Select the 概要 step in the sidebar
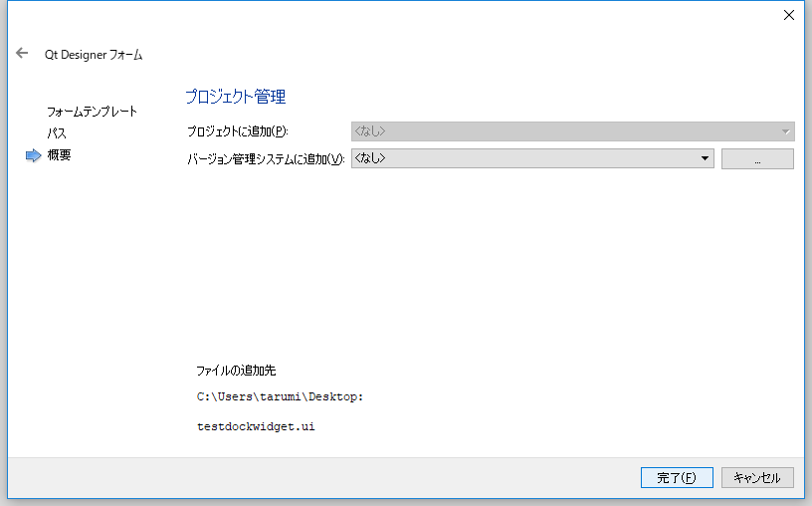Screen dimensions: 812x506 (x=60, y=155)
